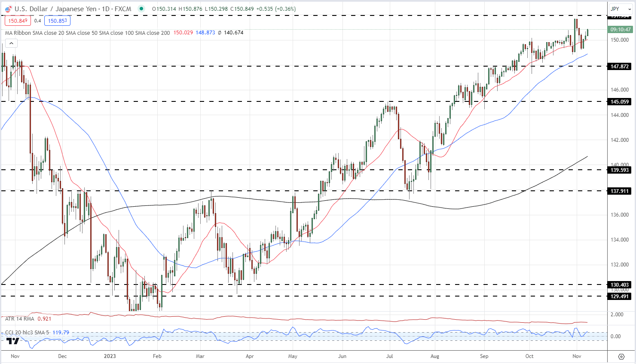Click the SMA 50 value 148.873

205,33
